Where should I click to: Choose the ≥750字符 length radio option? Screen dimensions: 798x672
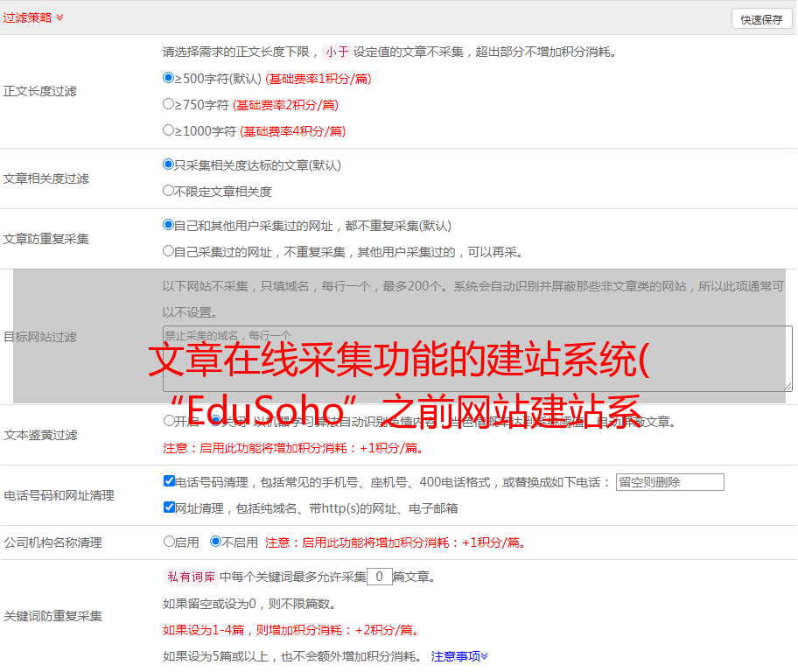point(169,104)
